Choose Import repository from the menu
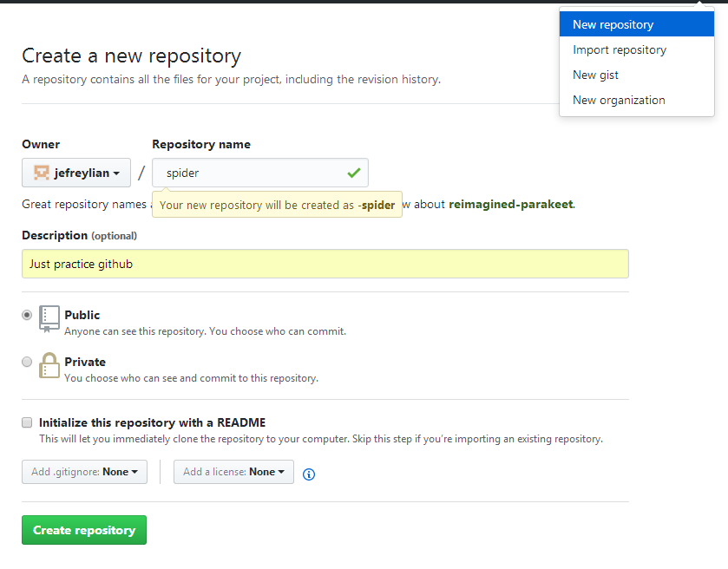The width and height of the screenshot is (728, 569). [637, 49]
